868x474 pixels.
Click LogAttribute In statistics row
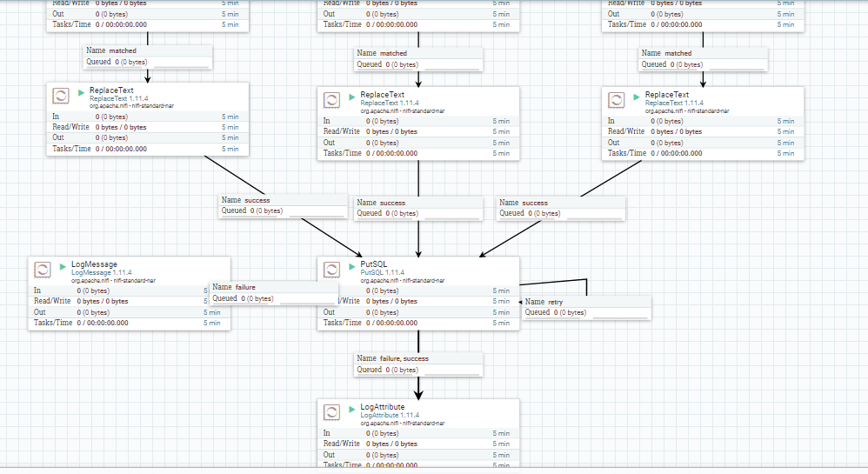tap(418, 433)
